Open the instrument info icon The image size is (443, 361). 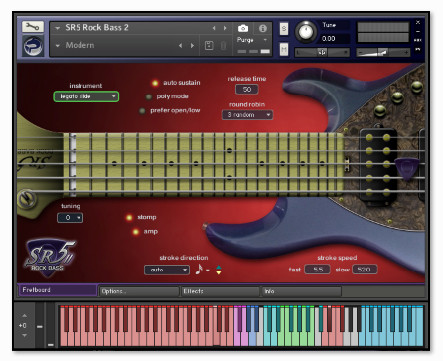(263, 28)
